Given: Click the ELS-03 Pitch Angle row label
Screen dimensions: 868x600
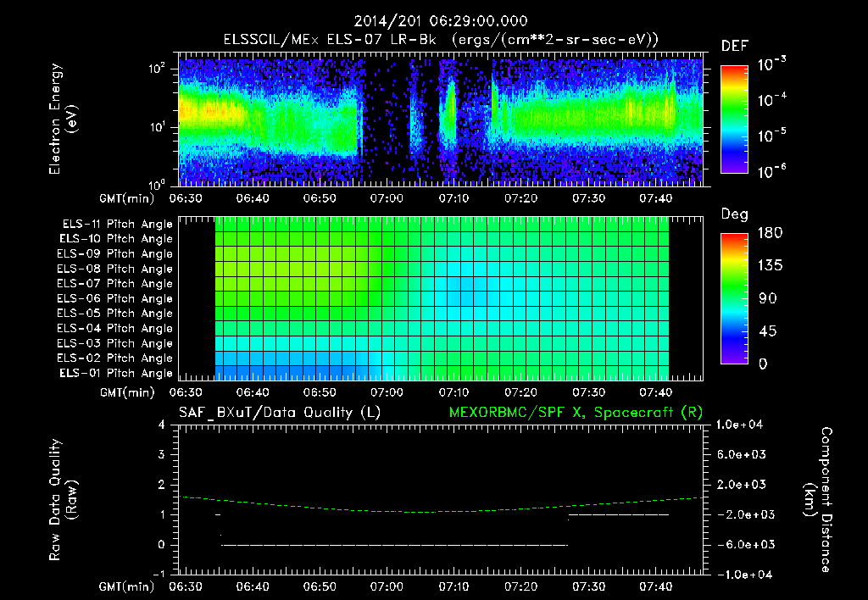Looking at the screenshot, I should [x=114, y=343].
